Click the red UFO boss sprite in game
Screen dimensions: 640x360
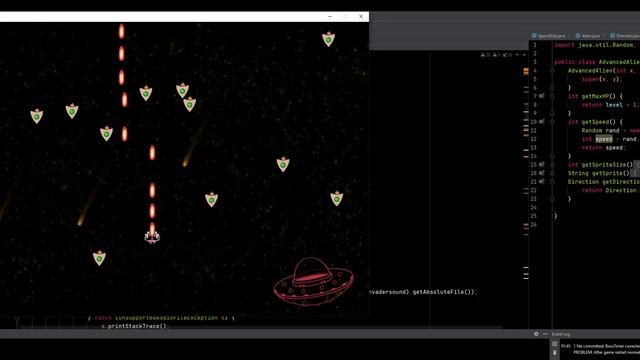click(x=313, y=281)
